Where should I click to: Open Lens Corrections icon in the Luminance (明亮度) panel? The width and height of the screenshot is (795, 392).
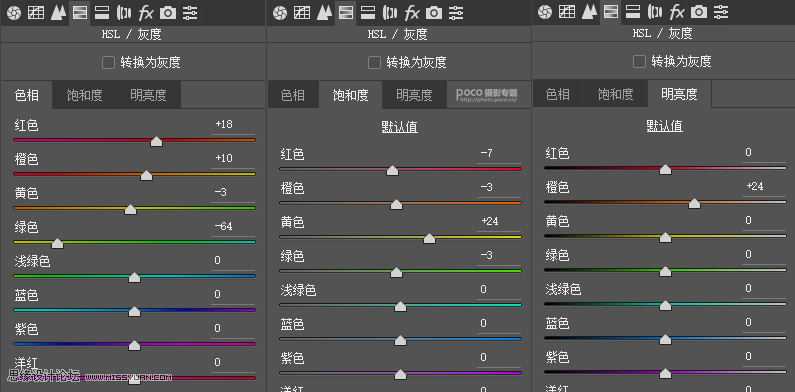pyautogui.click(x=656, y=11)
